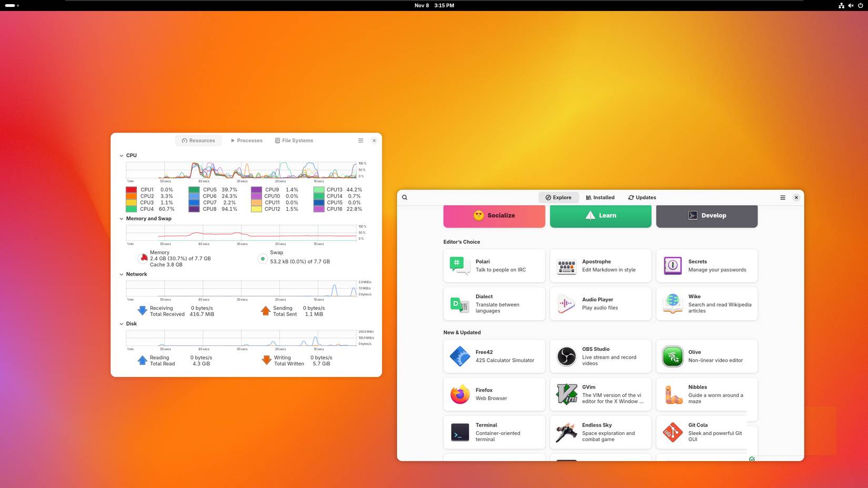868x488 pixels.
Task: Click the "Cache 3.8 GB" memory text
Action: (x=166, y=265)
